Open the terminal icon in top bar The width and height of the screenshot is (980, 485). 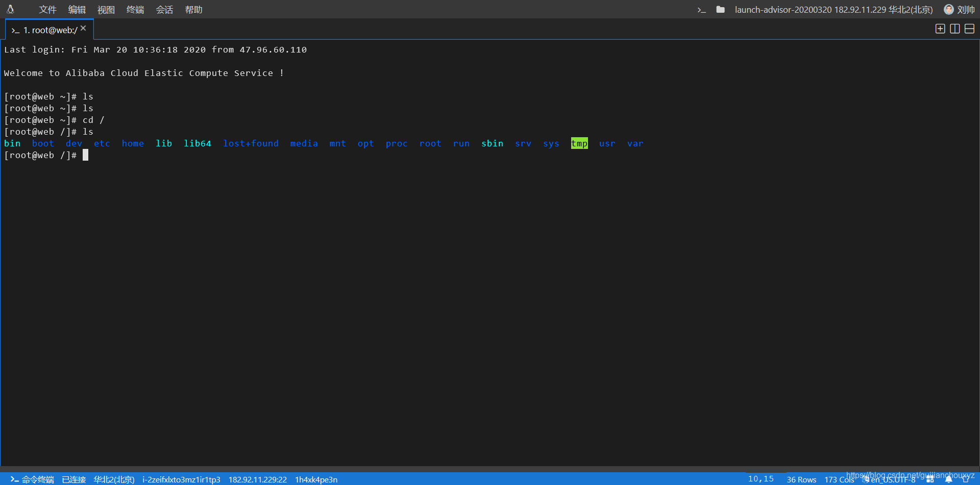(x=702, y=10)
